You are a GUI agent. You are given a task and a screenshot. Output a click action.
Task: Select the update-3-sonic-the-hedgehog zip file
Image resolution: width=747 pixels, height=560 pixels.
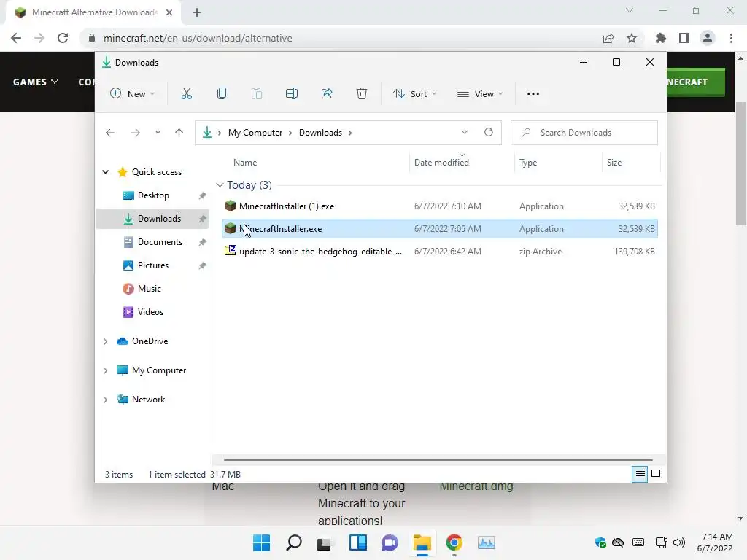(x=440, y=252)
